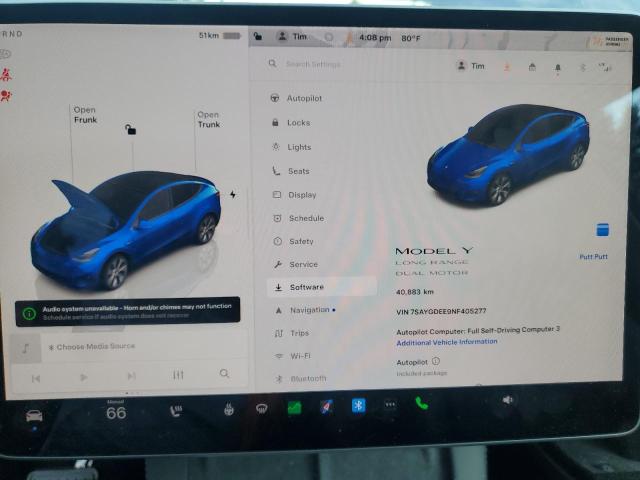
Task: Tap the car controls icon in bottom bar
Action: coord(34,416)
